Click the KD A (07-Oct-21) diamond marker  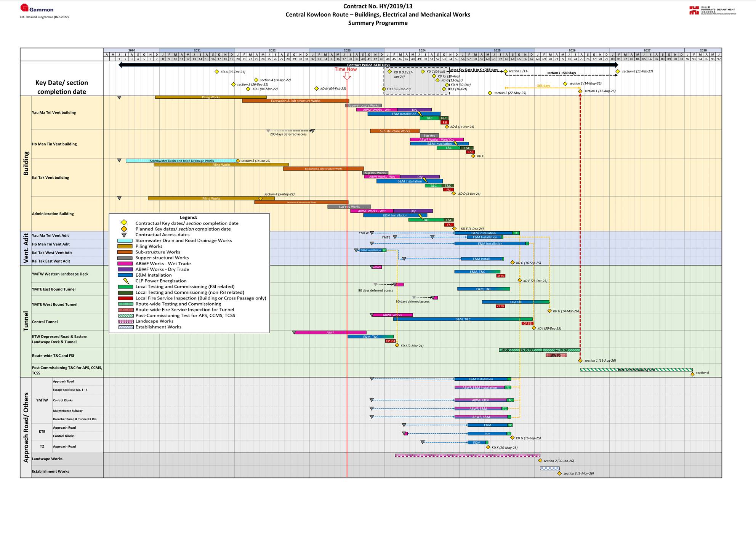(217, 71)
